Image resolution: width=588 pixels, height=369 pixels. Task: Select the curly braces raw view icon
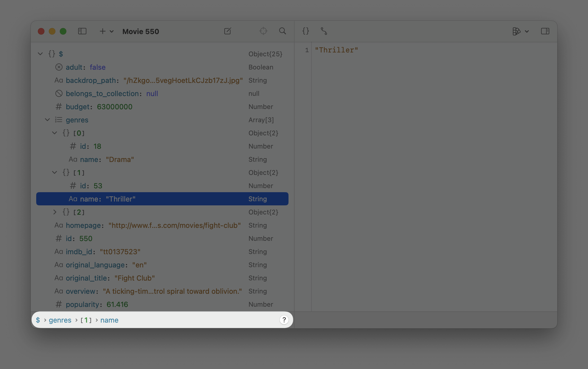pos(306,31)
